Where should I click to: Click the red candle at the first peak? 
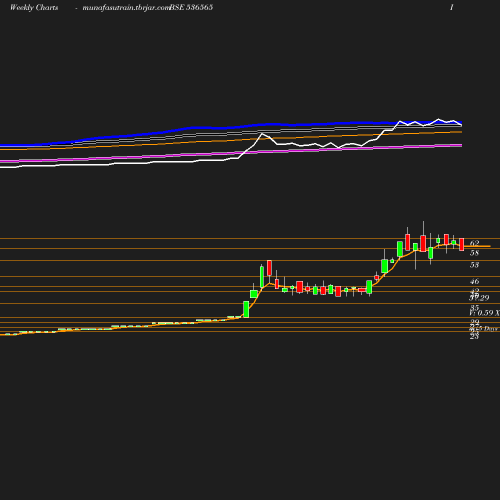point(269,268)
